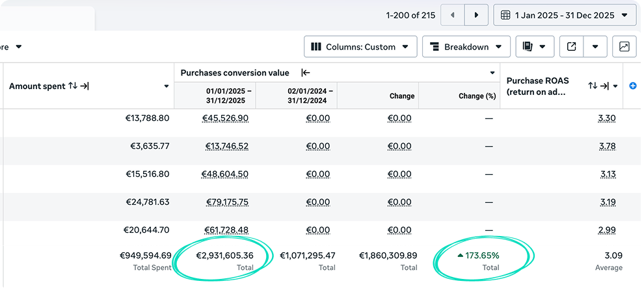Open the charts view icon
The image size is (644, 290).
tap(624, 47)
